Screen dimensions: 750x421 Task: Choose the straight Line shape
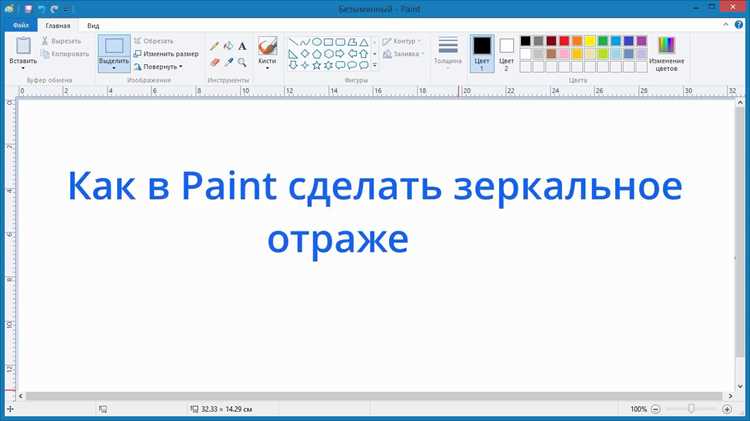pos(293,42)
